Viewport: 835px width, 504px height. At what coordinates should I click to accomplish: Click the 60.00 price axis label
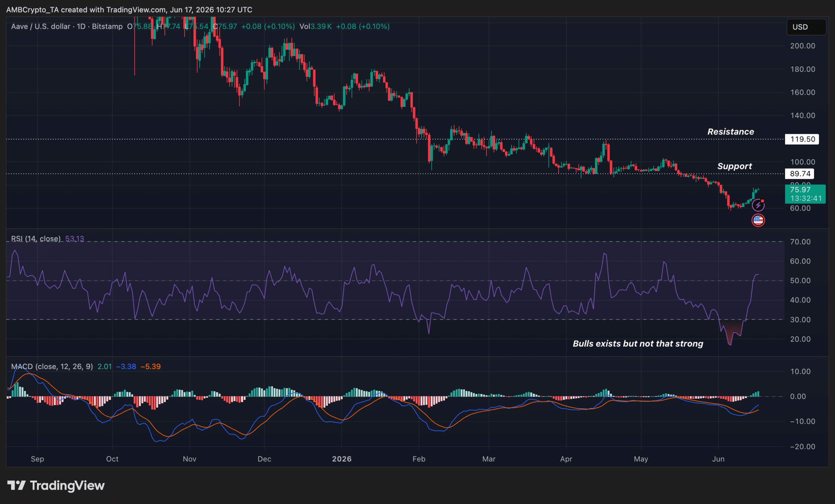pyautogui.click(x=800, y=208)
